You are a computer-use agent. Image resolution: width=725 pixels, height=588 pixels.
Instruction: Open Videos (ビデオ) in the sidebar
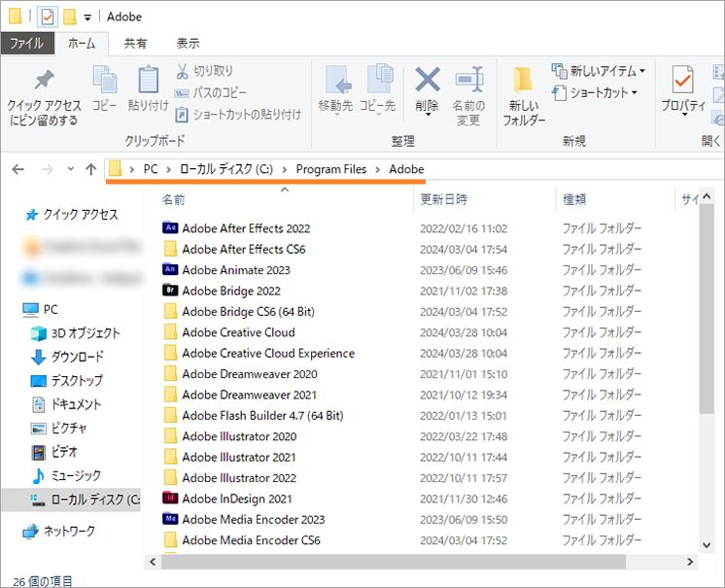point(54,452)
